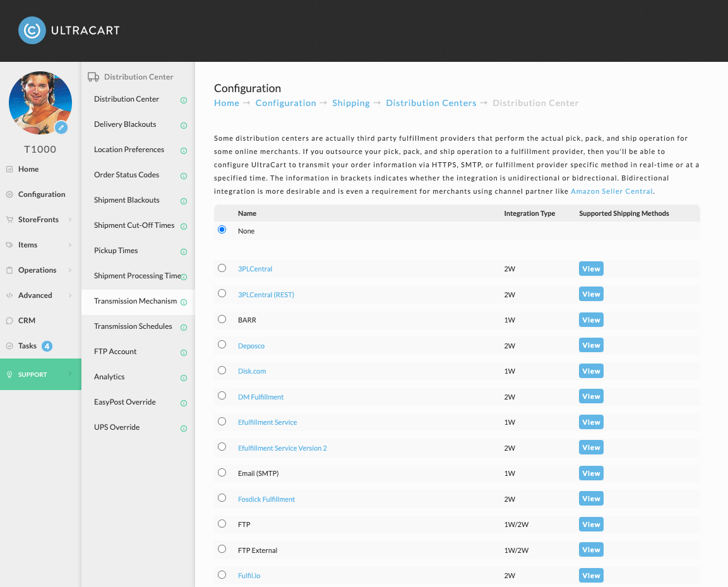Click the pencil edit icon on avatar
This screenshot has height=587, width=728.
coord(61,127)
